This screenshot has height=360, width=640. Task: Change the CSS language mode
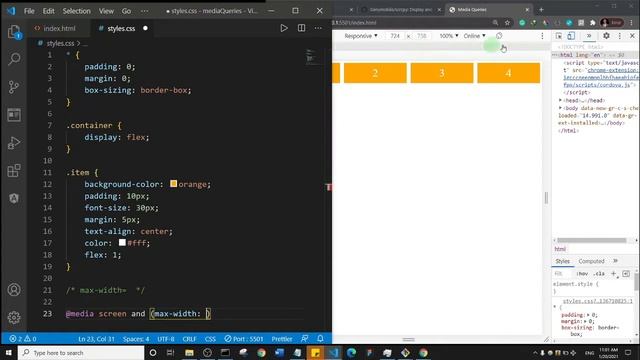[210, 339]
